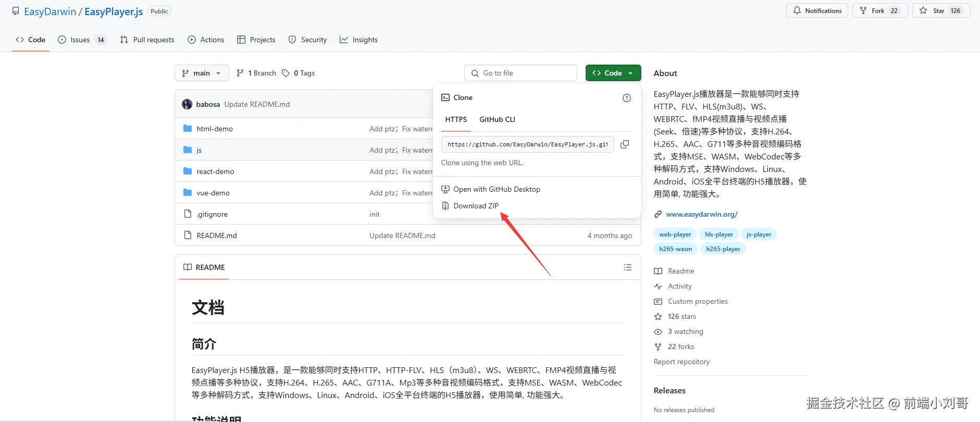The width and height of the screenshot is (980, 422).
Task: Visit the www.easydarwin.org website link
Action: pos(702,214)
